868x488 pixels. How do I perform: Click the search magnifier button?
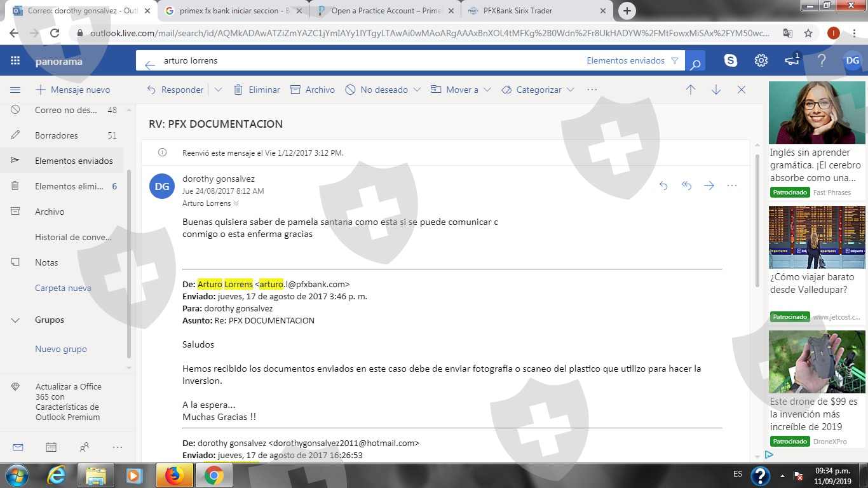[696, 61]
